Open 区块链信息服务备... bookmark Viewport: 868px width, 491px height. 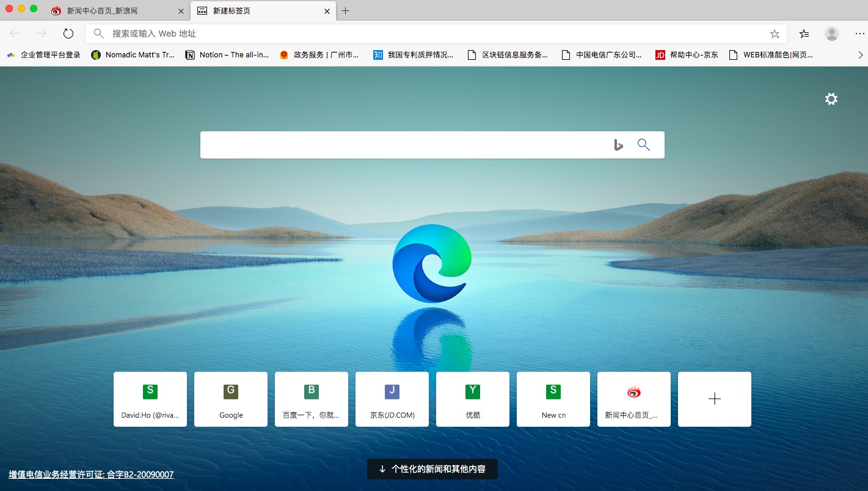tap(508, 55)
